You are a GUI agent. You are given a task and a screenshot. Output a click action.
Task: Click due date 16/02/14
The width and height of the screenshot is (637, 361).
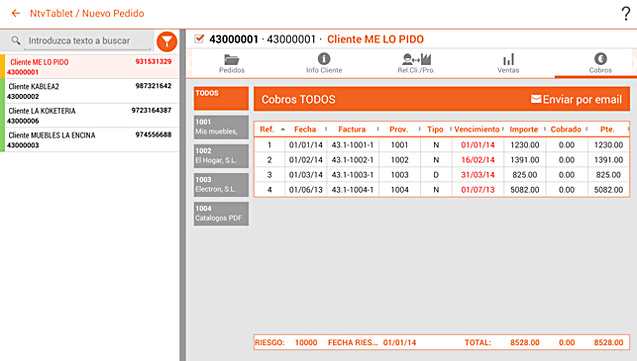(x=478, y=160)
